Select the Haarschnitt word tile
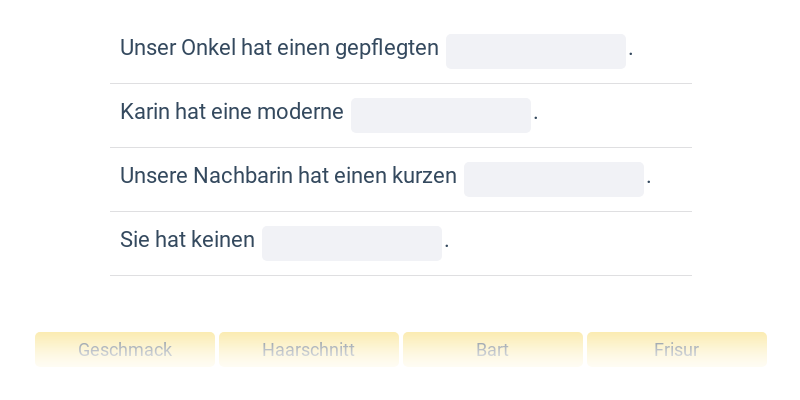 click(x=309, y=350)
